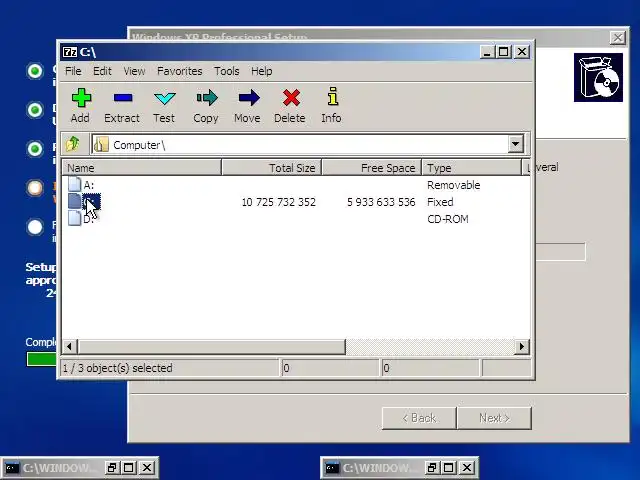The height and width of the screenshot is (480, 640).
Task: Click the Computer\ path field
Action: [x=300, y=144]
